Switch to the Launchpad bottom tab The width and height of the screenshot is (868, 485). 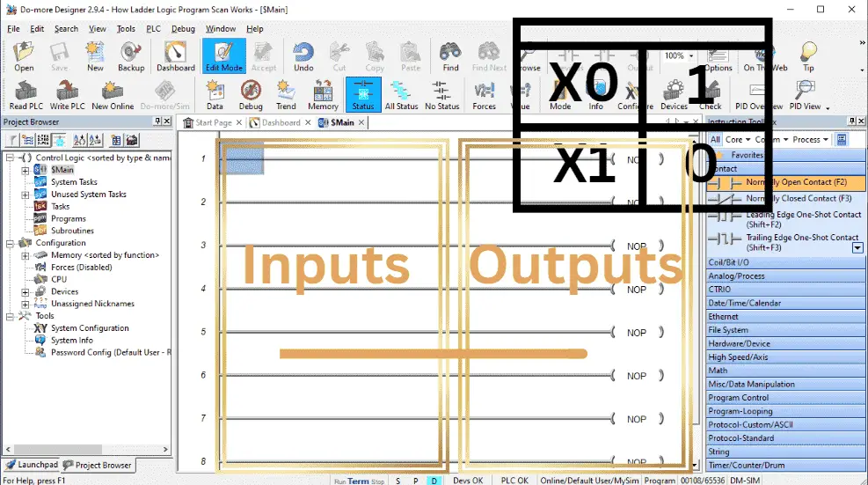pos(31,465)
